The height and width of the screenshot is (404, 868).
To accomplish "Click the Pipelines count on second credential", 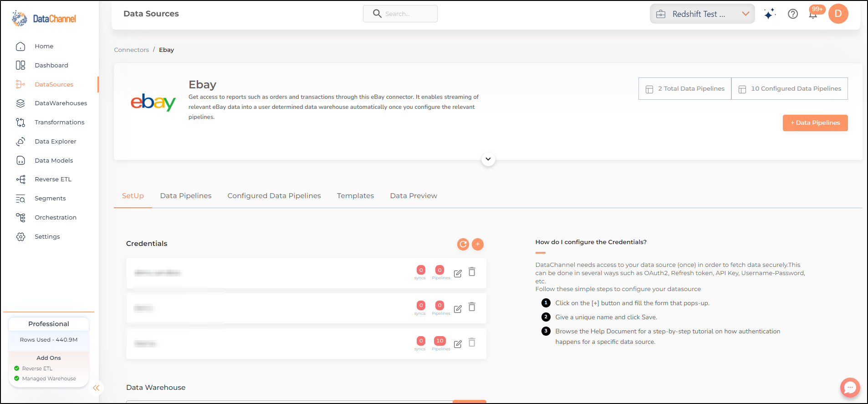I will coord(439,305).
